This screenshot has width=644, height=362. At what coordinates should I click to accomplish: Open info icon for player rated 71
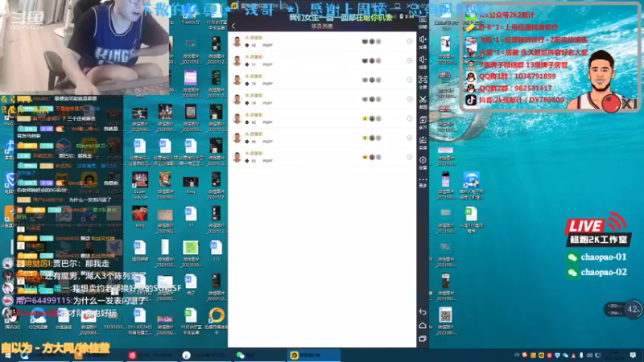tap(410, 60)
